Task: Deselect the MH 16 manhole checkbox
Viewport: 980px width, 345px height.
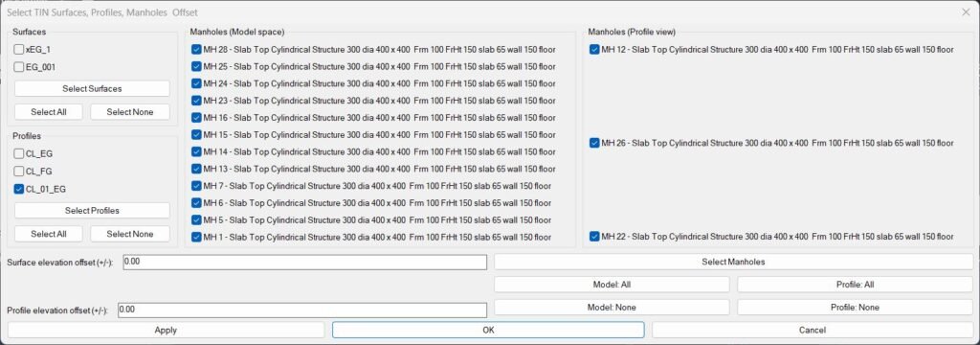Action: pos(196,118)
